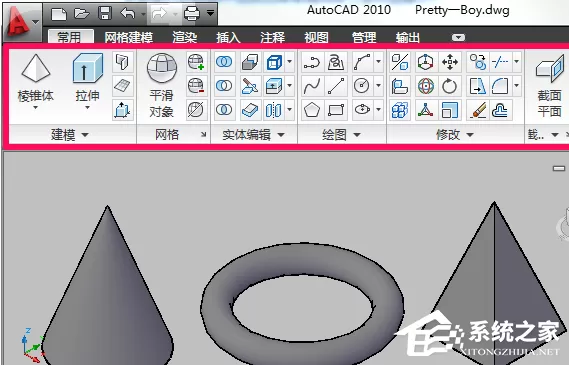The height and width of the screenshot is (365, 569).
Task: Select the Planar Surface tool icon
Action: 123,86
